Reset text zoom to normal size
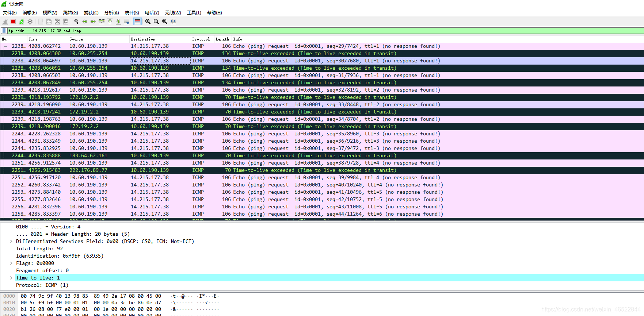This screenshot has width=644, height=316. click(x=165, y=22)
